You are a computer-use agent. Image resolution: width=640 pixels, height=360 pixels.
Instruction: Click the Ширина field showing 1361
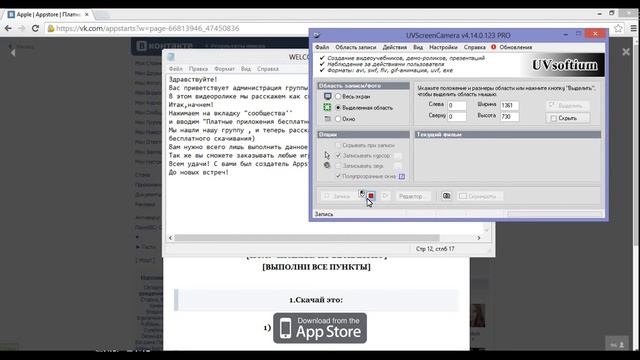[509, 105]
